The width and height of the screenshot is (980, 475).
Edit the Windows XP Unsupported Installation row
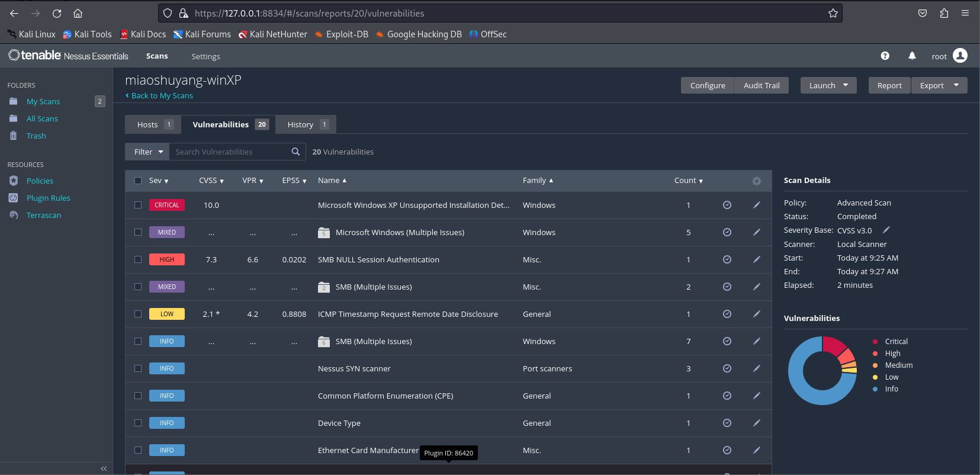[x=756, y=205]
